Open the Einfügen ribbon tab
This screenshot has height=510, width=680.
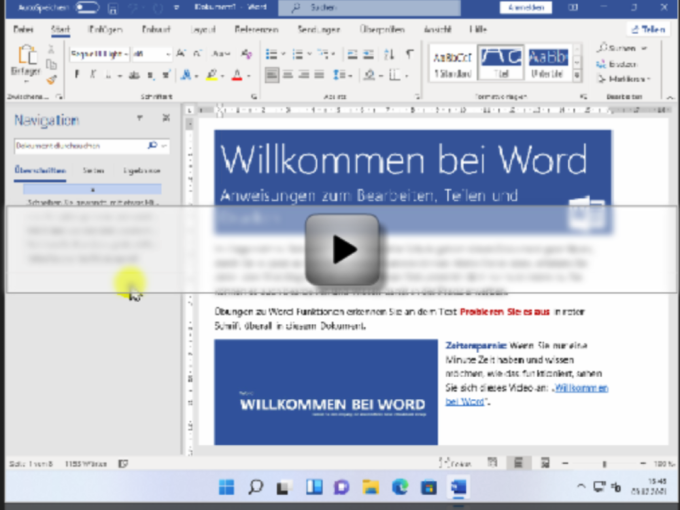(x=105, y=30)
